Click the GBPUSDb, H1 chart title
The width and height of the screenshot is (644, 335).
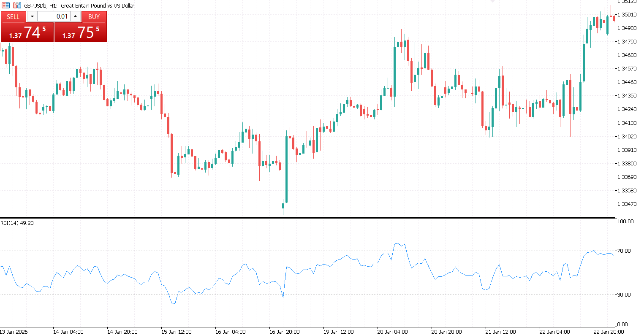pos(79,5)
